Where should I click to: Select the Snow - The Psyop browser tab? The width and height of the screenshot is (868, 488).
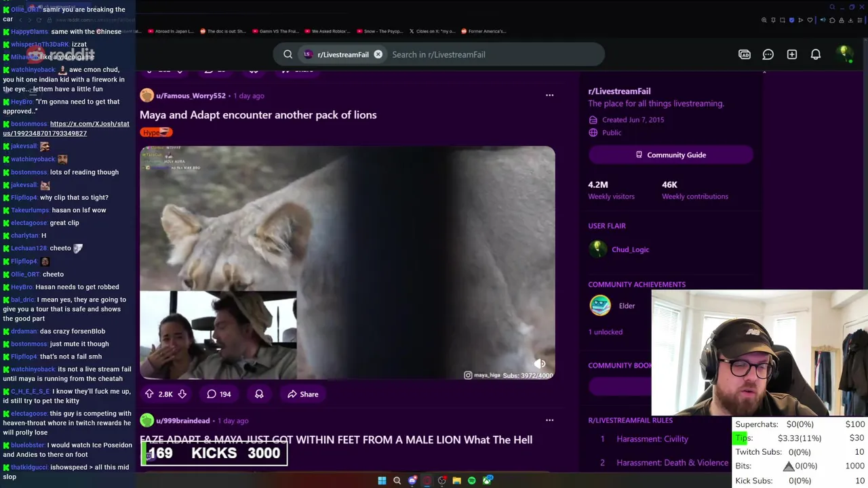(380, 31)
